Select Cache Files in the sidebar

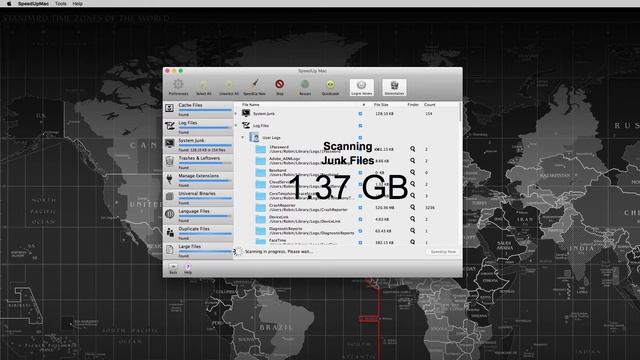[198, 109]
